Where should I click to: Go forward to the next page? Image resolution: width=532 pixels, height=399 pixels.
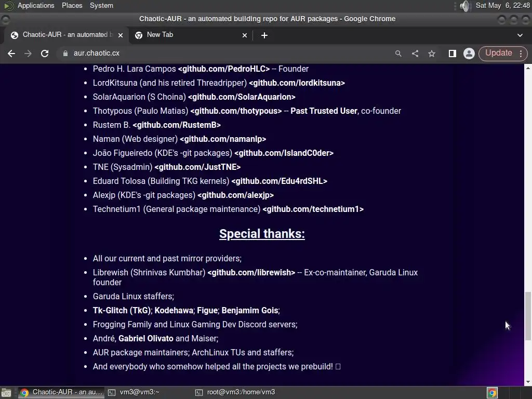click(x=28, y=54)
